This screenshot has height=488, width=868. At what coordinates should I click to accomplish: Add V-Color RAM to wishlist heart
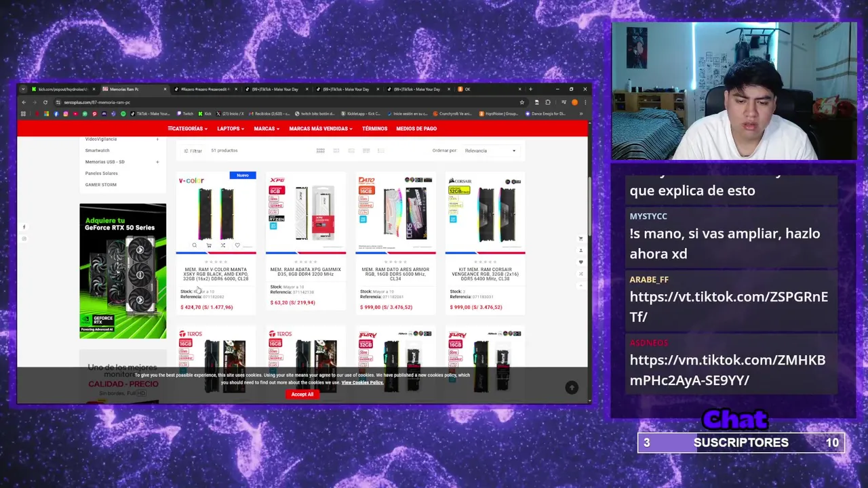[x=237, y=245]
